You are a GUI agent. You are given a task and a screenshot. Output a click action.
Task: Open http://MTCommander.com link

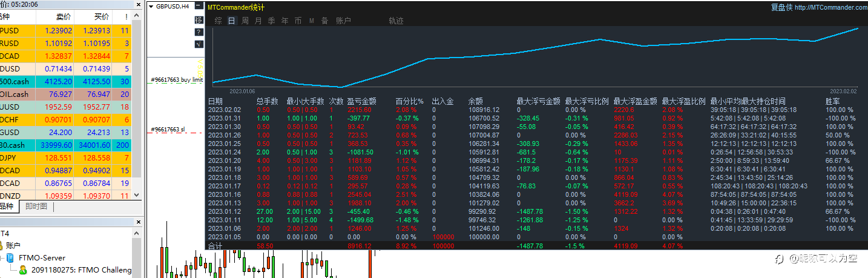point(831,7)
